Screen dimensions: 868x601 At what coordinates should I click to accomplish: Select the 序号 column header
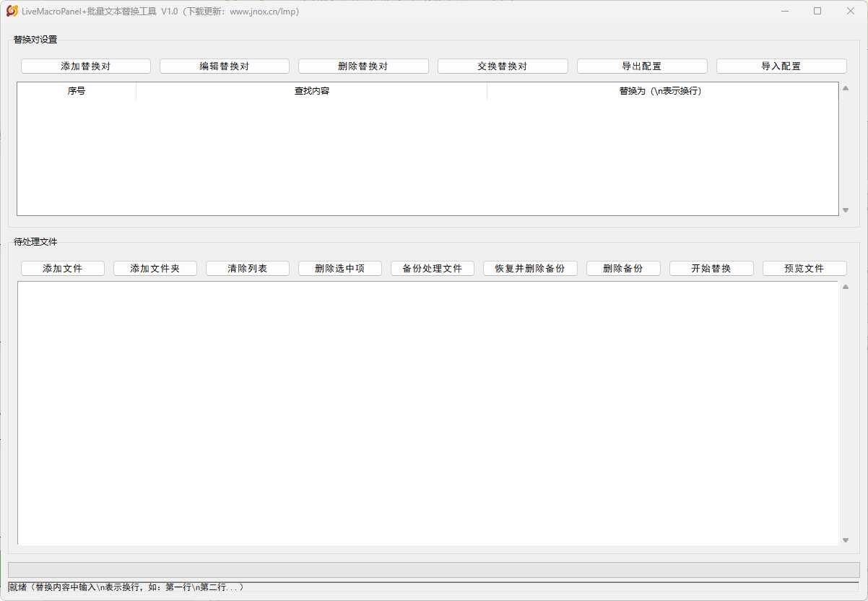77,91
